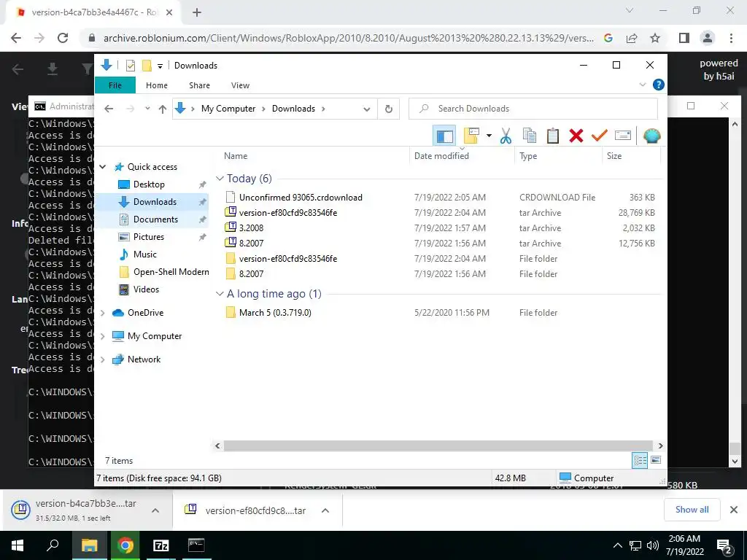Open the folder options dropdown arrow in toolbar
This screenshot has height=560, width=747.
click(x=489, y=136)
